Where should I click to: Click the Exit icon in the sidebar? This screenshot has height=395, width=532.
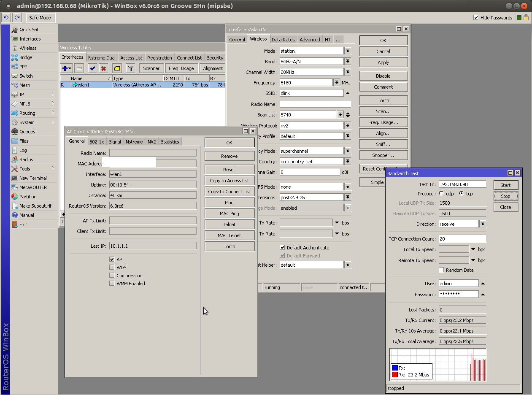(x=15, y=225)
